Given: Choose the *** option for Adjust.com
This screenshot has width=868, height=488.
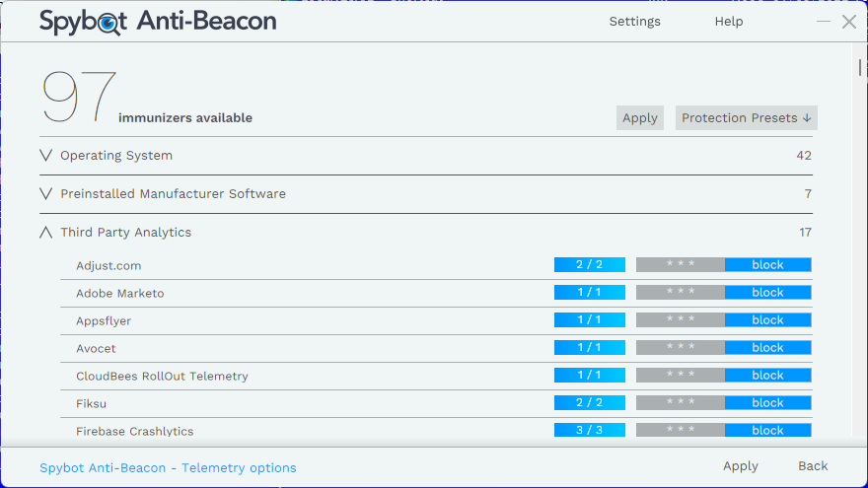Looking at the screenshot, I should [681, 264].
